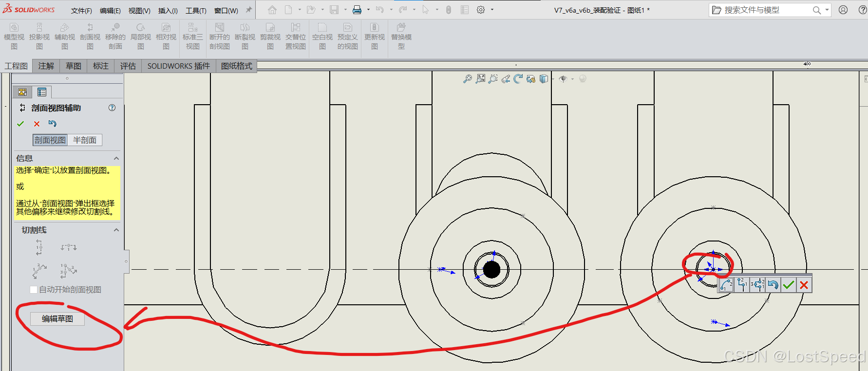Image resolution: width=868 pixels, height=371 pixels.
Task: Open the Help question mark in title bar
Action: pos(863,10)
